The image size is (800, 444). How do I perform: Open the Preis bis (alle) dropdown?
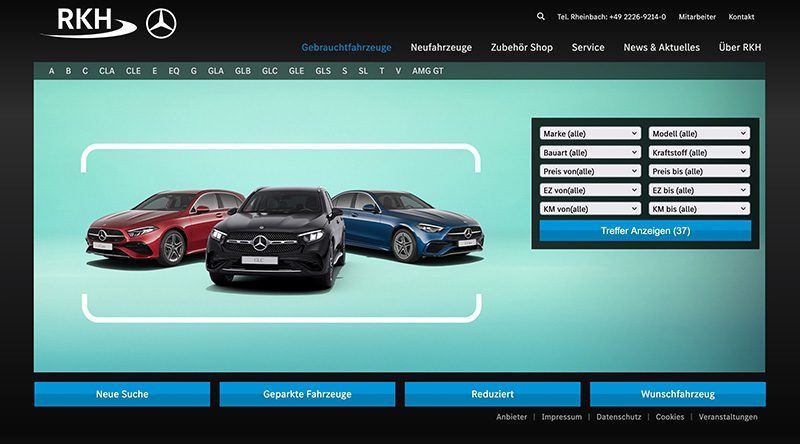pyautogui.click(x=699, y=171)
